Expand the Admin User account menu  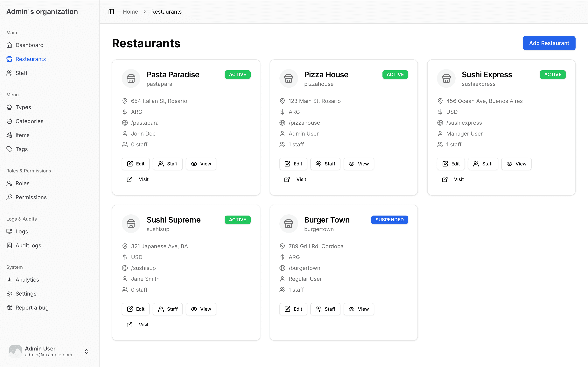coord(87,351)
